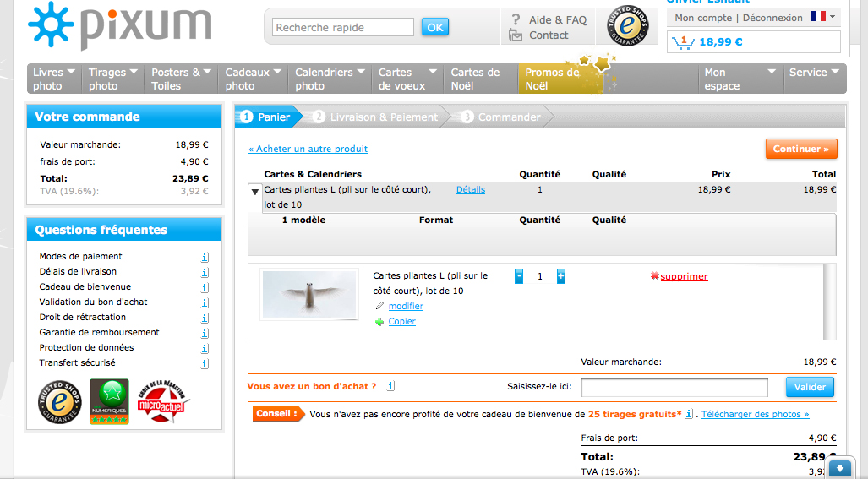868x479 pixels.
Task: Open the Détails link
Action: [471, 189]
